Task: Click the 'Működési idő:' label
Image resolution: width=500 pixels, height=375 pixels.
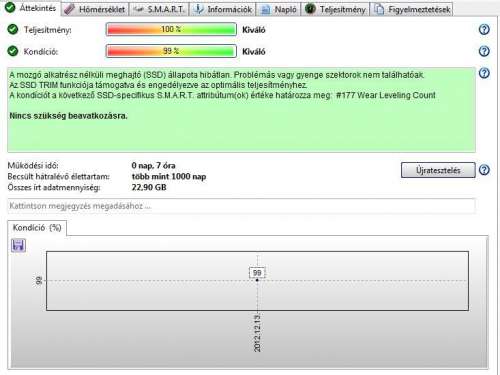Action: pos(33,165)
